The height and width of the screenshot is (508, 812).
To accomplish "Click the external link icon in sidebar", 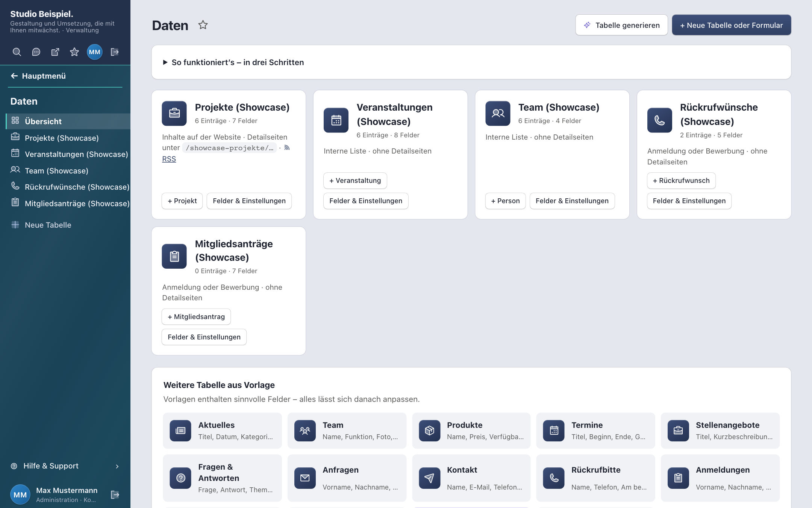I will pos(55,52).
